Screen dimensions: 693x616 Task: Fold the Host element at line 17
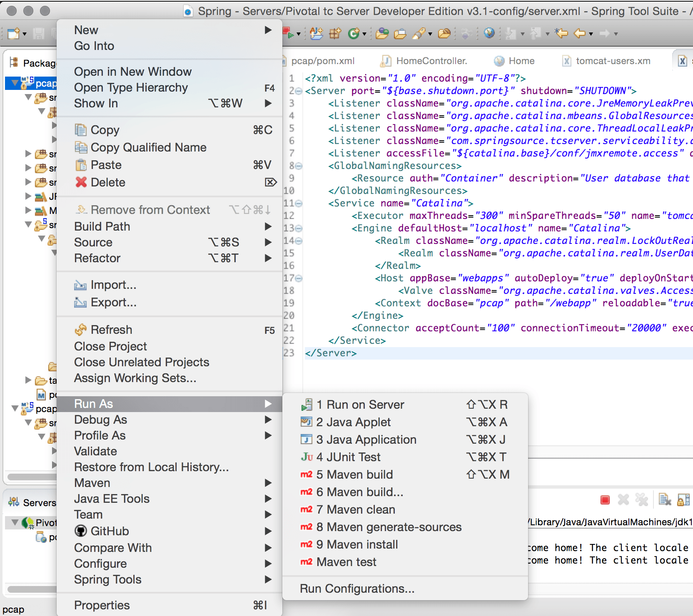(299, 278)
